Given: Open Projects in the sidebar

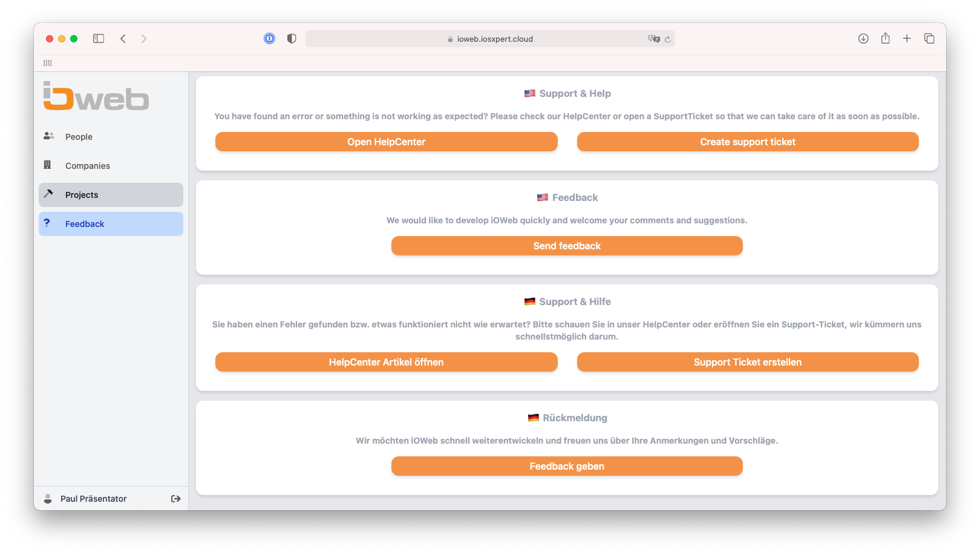Looking at the screenshot, I should pyautogui.click(x=111, y=195).
